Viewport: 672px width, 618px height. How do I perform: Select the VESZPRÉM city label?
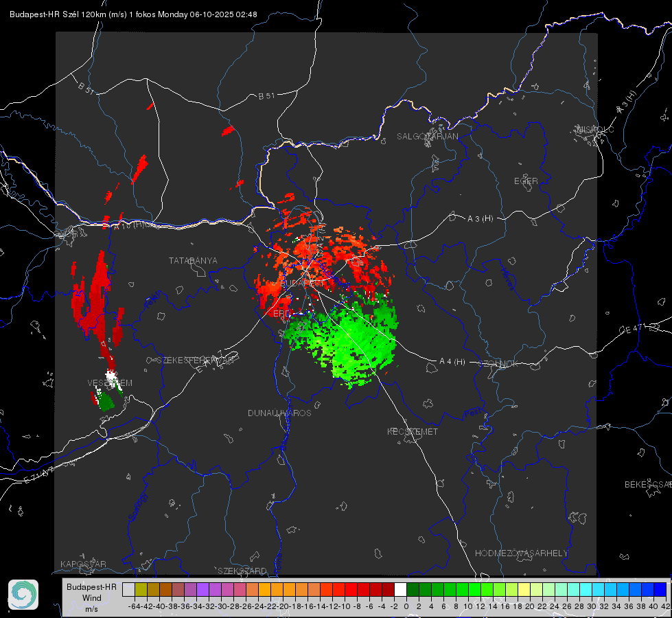coord(110,382)
